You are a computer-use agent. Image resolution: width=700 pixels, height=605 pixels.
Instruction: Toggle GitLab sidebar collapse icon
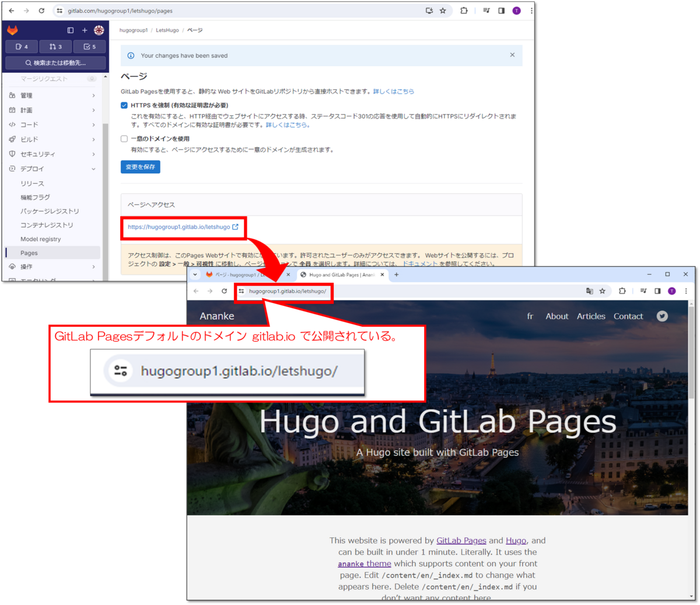[71, 30]
